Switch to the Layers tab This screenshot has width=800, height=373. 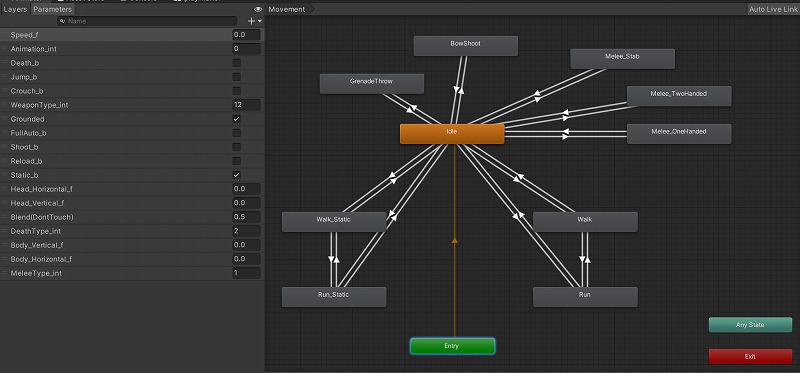click(x=15, y=9)
